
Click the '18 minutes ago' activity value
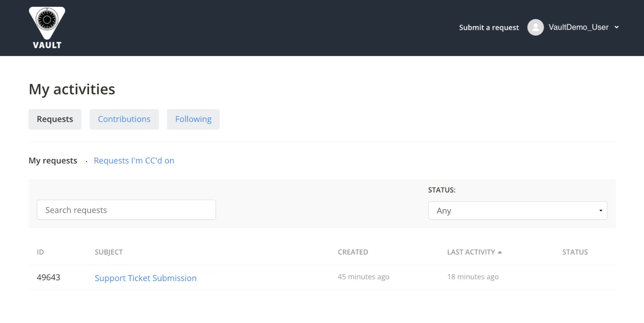[473, 277]
